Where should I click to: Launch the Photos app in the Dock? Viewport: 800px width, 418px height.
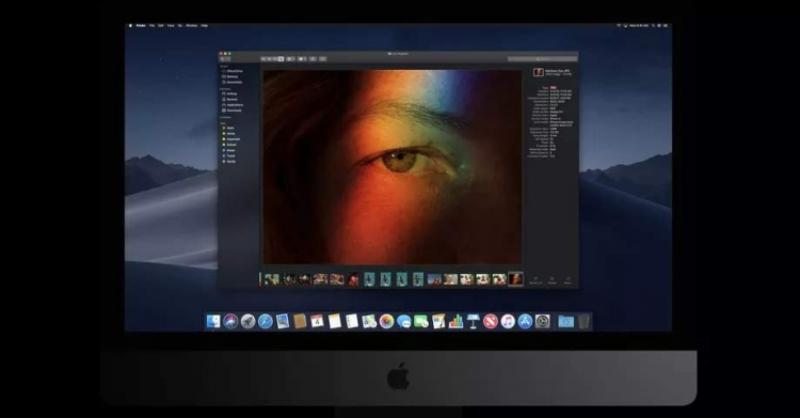coord(386,321)
